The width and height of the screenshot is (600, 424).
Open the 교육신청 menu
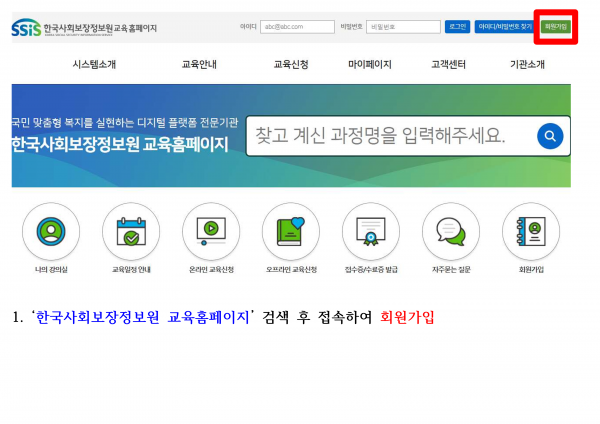(291, 64)
